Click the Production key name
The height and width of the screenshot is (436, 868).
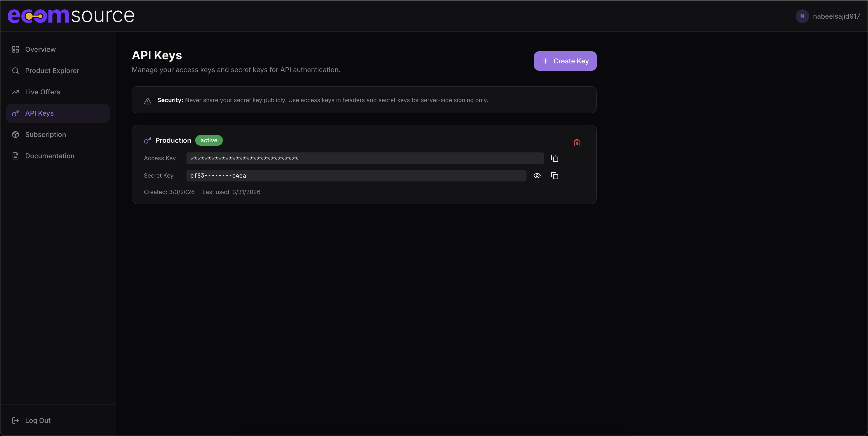pos(173,140)
